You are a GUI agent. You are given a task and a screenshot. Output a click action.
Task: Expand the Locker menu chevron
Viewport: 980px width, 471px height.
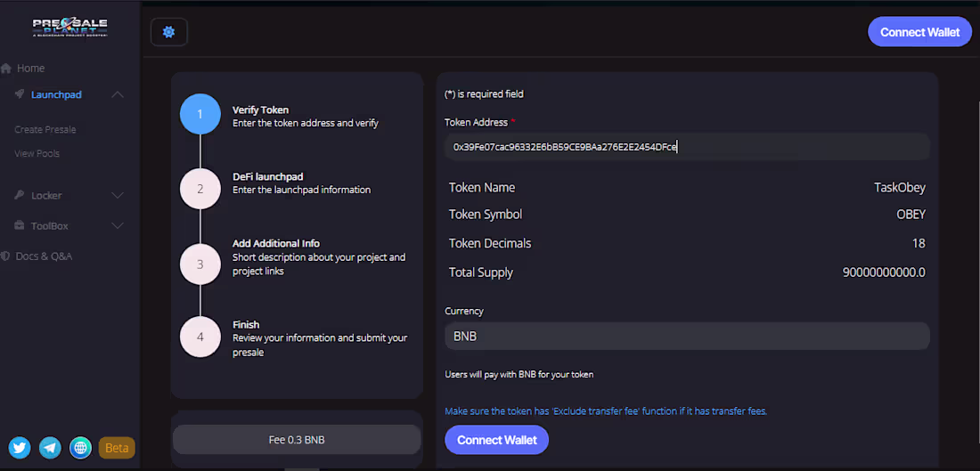click(118, 195)
